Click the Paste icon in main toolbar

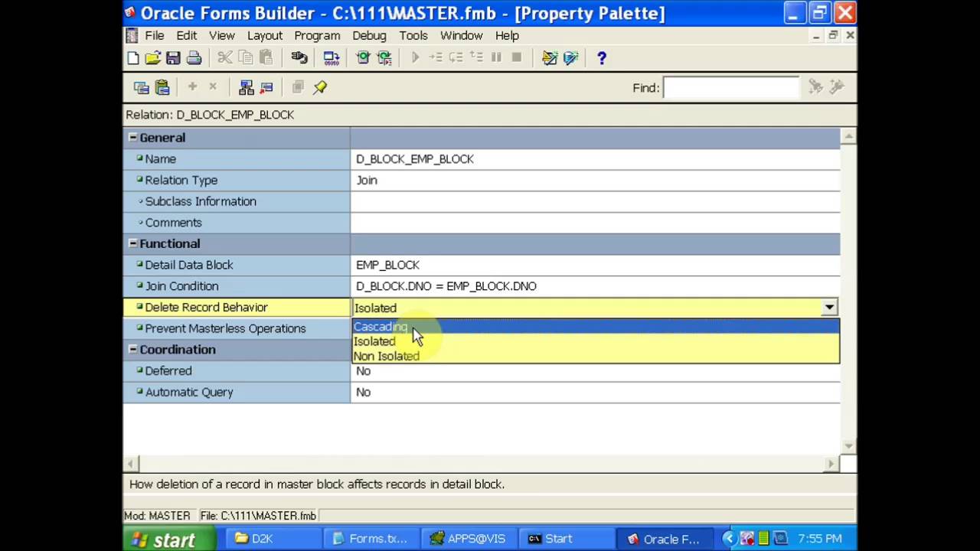266,58
